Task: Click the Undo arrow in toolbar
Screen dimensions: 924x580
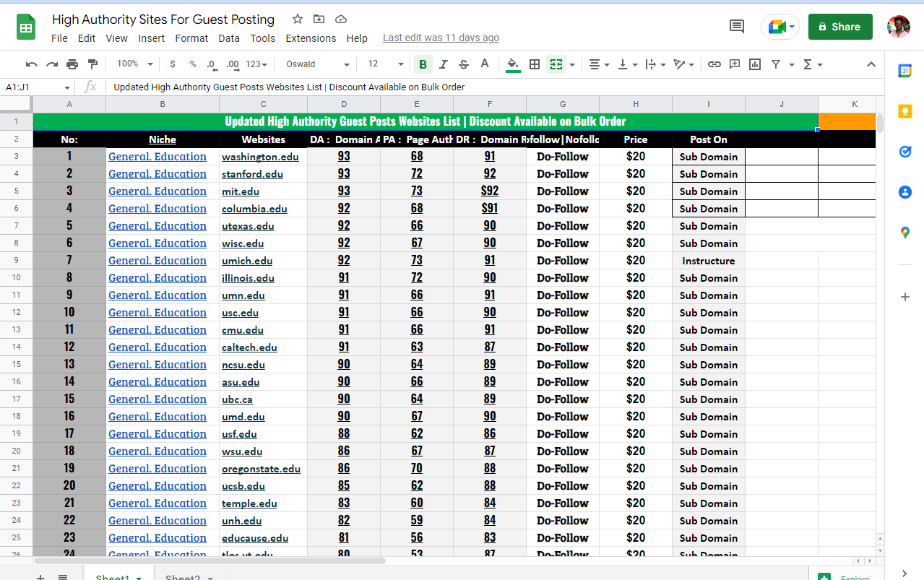Action: click(31, 64)
